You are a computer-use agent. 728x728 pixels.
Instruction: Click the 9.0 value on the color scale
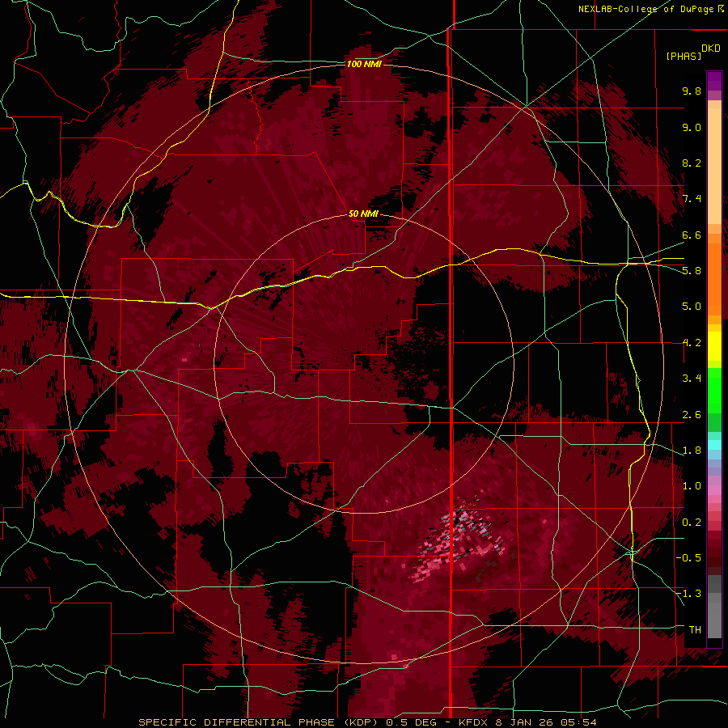pyautogui.click(x=692, y=127)
